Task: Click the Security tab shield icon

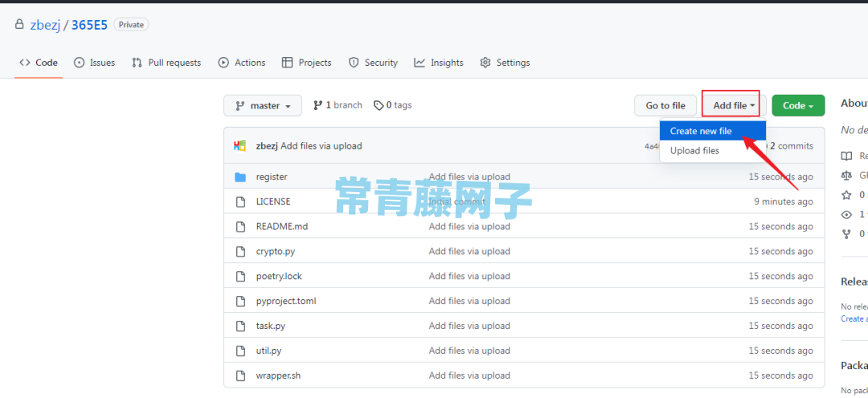Action: pos(354,63)
